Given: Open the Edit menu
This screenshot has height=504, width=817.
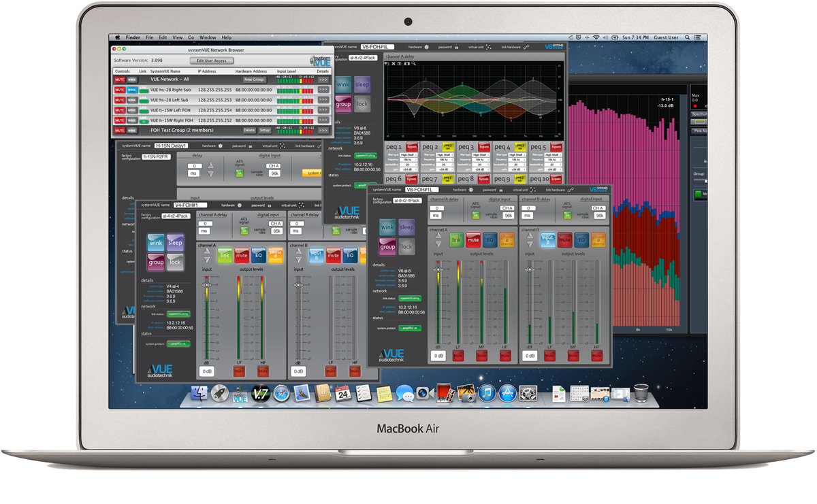Looking at the screenshot, I should pyautogui.click(x=163, y=37).
